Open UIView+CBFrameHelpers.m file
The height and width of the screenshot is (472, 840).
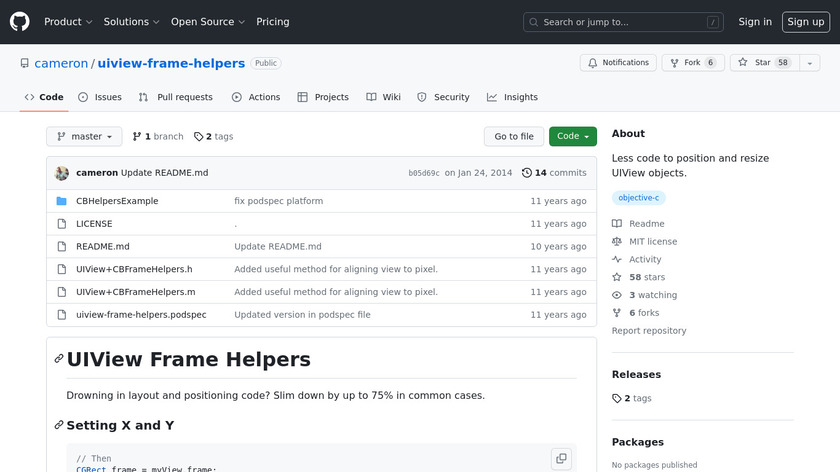[x=136, y=292]
